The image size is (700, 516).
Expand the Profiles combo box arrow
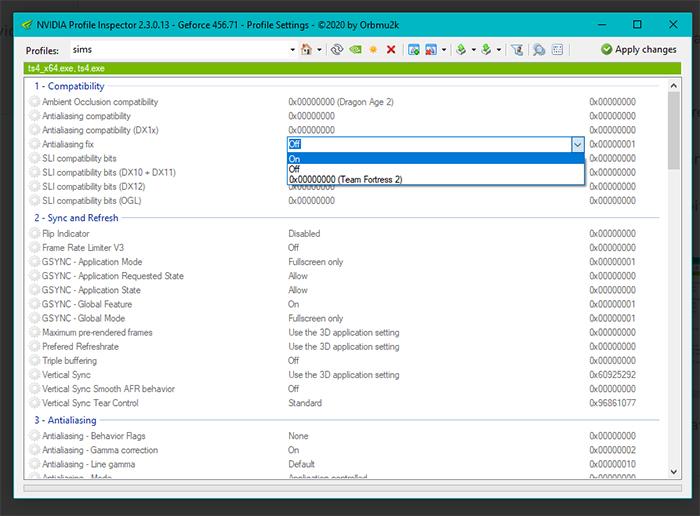pos(292,50)
